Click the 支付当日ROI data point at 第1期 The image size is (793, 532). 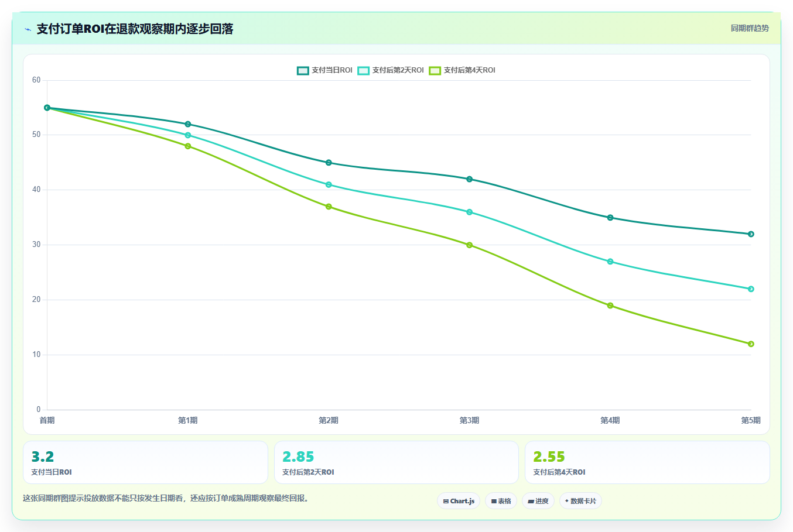point(188,124)
